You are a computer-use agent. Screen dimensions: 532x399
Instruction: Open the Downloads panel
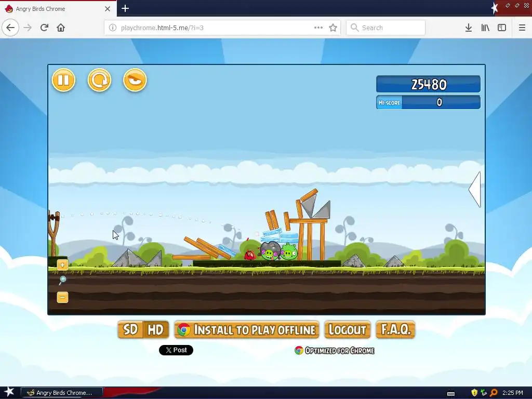(469, 28)
